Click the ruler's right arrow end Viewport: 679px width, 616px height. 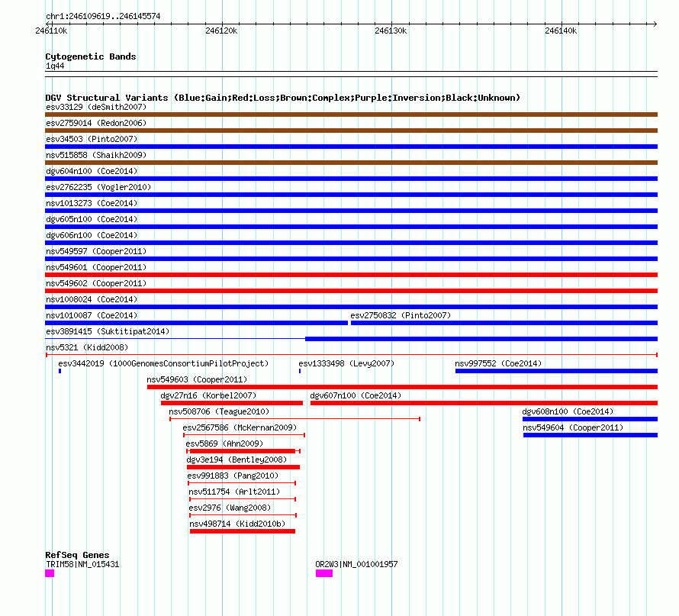click(655, 24)
